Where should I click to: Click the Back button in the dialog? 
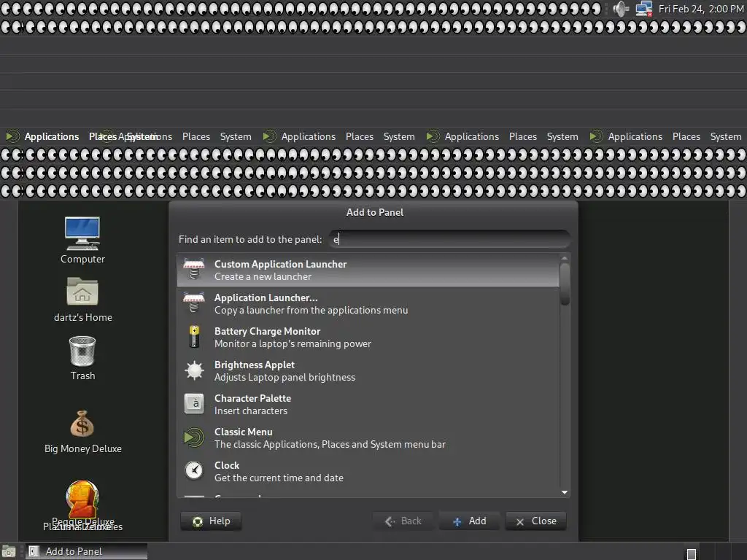pyautogui.click(x=403, y=521)
